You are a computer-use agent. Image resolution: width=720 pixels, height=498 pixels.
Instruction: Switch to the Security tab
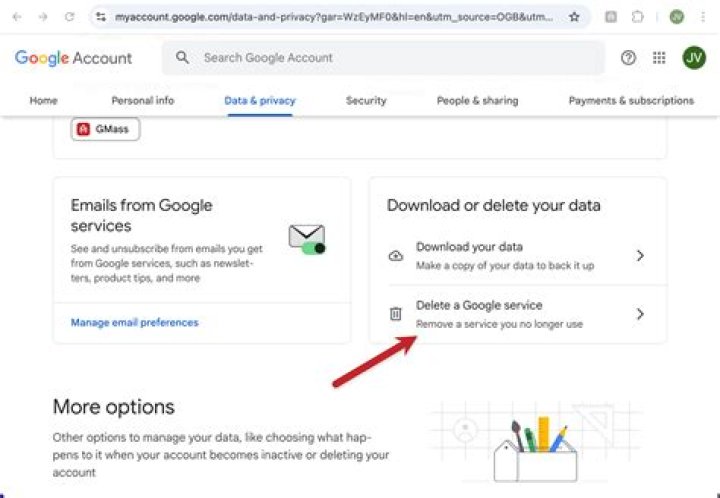point(366,101)
